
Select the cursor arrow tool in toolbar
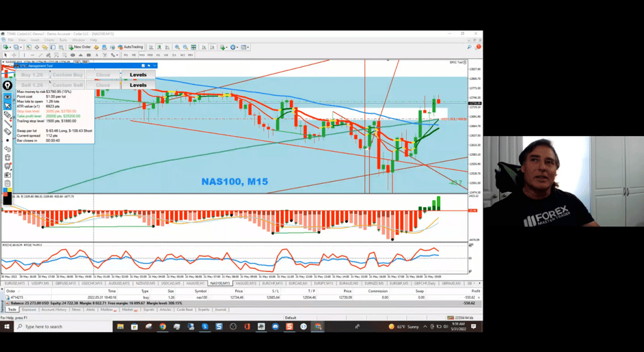pos(5,55)
